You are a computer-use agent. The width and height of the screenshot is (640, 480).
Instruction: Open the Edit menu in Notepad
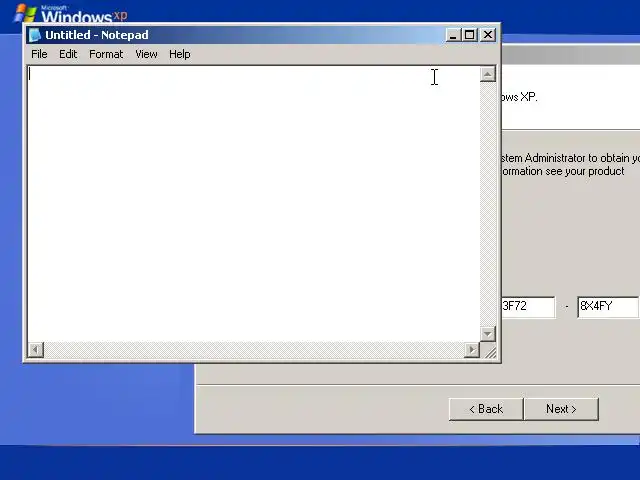click(68, 54)
